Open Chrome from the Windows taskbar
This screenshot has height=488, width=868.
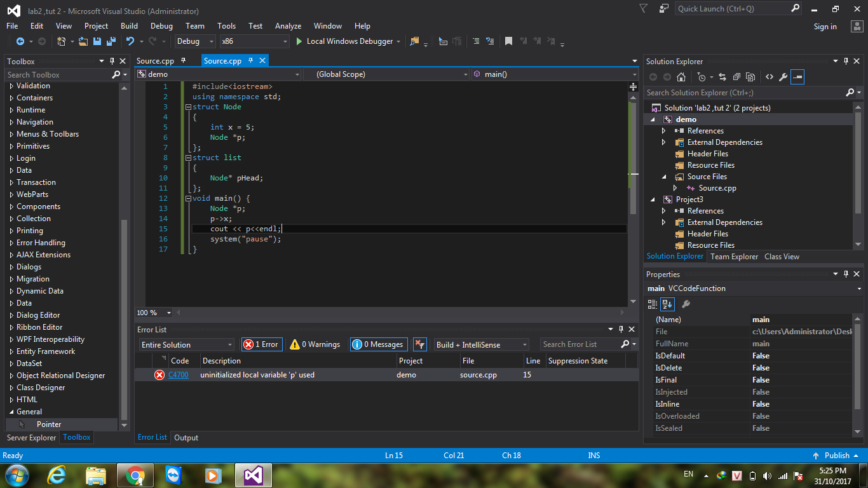tap(135, 475)
